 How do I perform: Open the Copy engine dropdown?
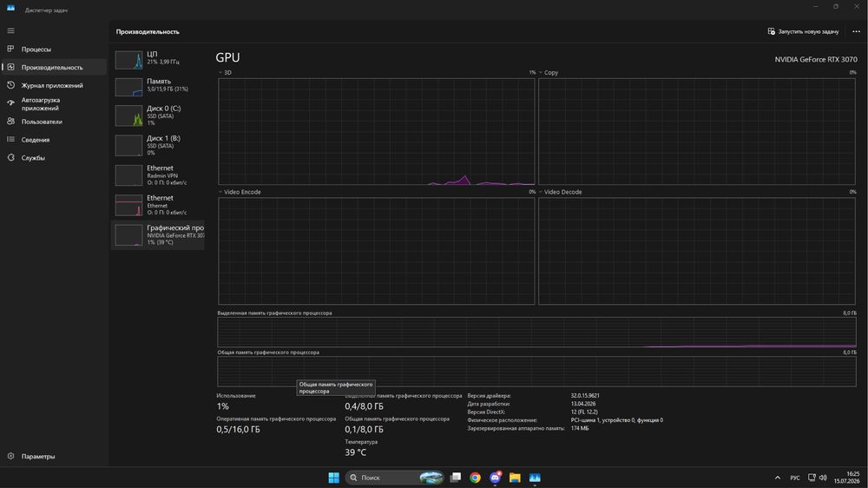point(549,73)
